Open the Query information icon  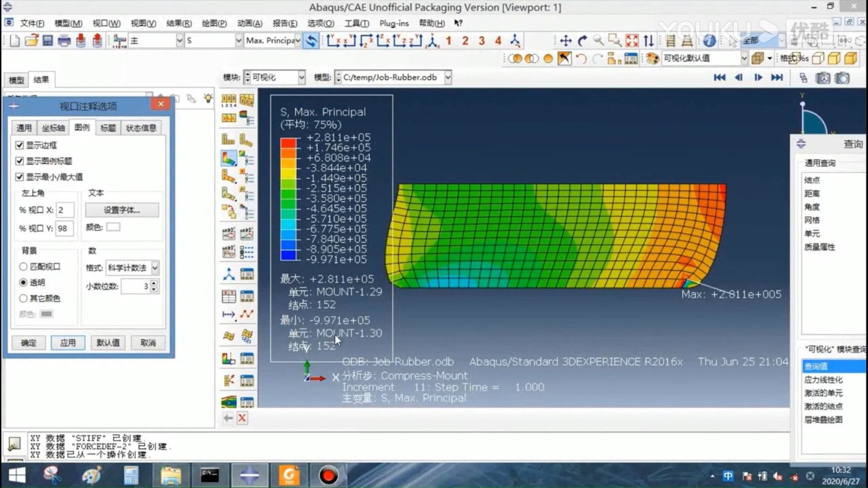click(709, 41)
